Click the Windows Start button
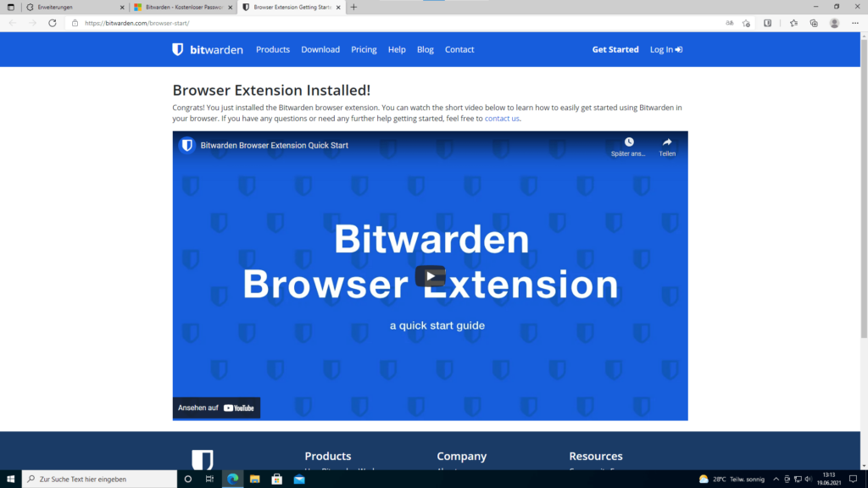The height and width of the screenshot is (488, 868). tap(10, 480)
